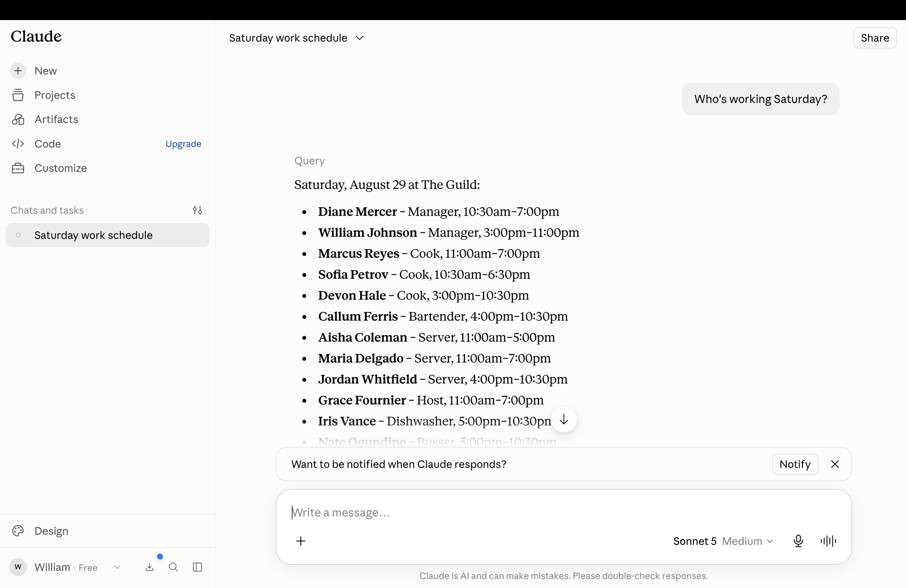Click the Upgrade badge next to Code
Viewport: 906px width, 588px height.
183,144
